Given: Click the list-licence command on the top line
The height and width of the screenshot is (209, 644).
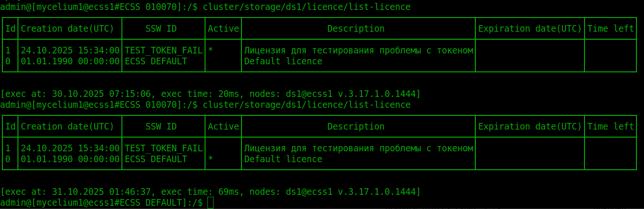Looking at the screenshot, I should click(x=307, y=7).
